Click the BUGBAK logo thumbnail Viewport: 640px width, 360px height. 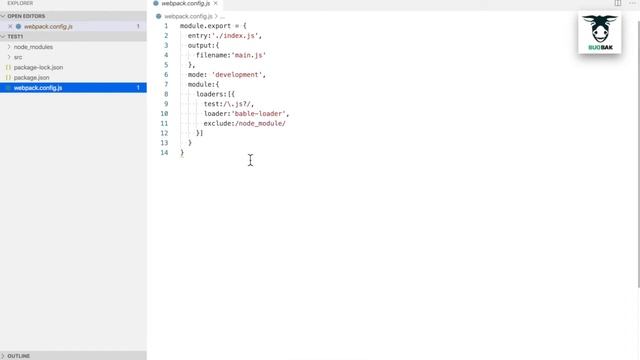pyautogui.click(x=600, y=33)
